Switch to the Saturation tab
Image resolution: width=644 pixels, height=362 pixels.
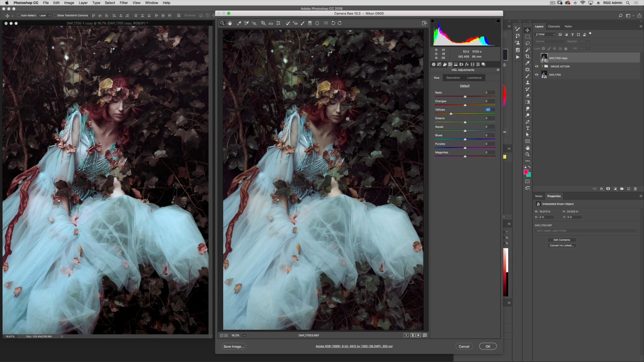point(453,77)
